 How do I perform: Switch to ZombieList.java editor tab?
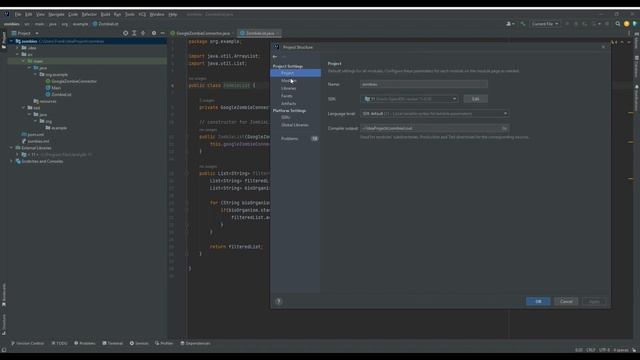pyautogui.click(x=260, y=33)
